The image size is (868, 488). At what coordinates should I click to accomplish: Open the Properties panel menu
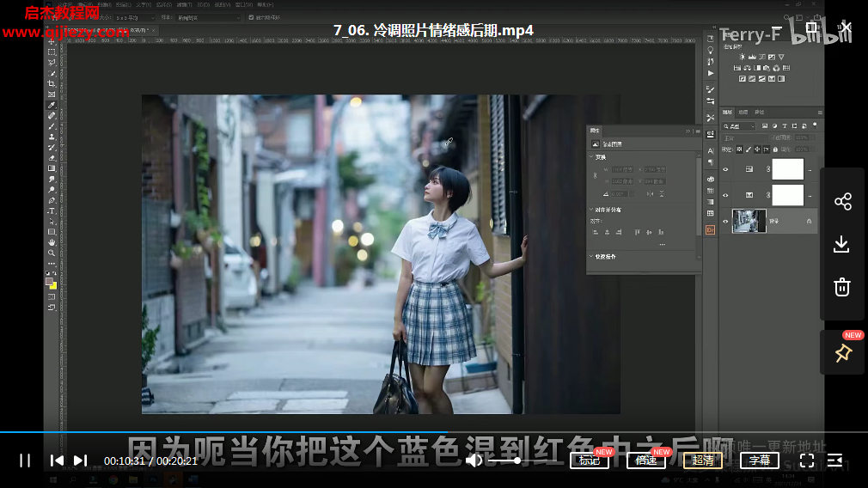(x=698, y=131)
